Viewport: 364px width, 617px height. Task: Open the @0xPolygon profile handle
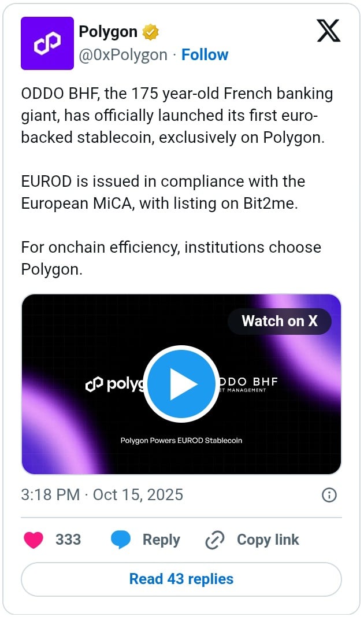click(x=122, y=54)
